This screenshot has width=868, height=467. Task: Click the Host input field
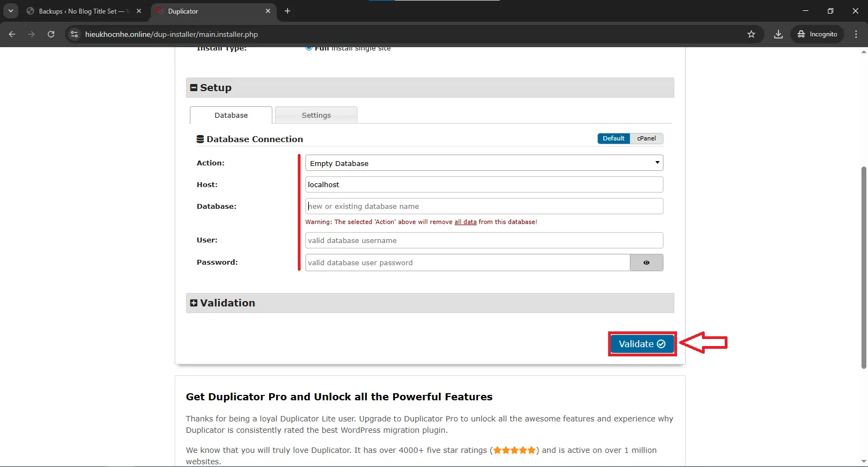483,185
